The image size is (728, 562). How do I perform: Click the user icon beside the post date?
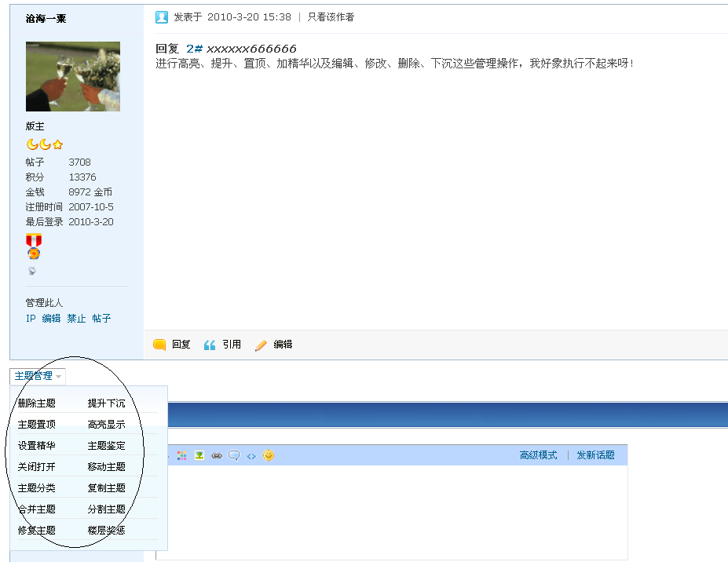[x=162, y=16]
